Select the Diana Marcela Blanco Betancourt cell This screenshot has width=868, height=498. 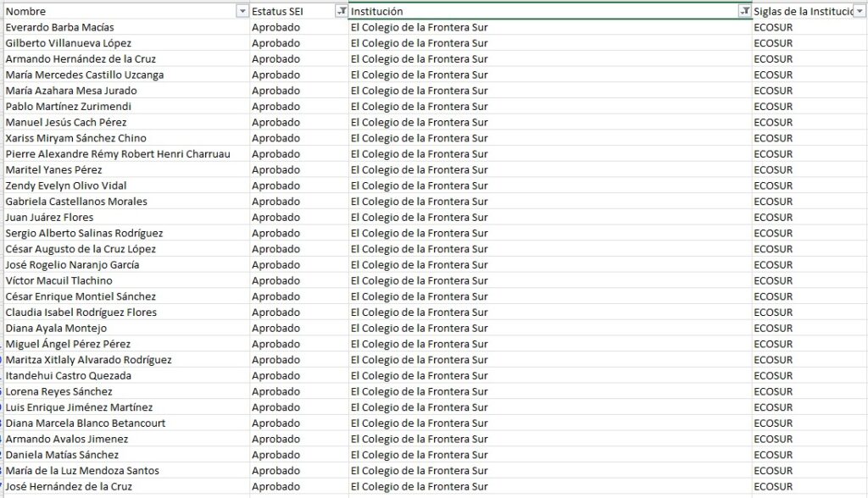pyautogui.click(x=86, y=423)
